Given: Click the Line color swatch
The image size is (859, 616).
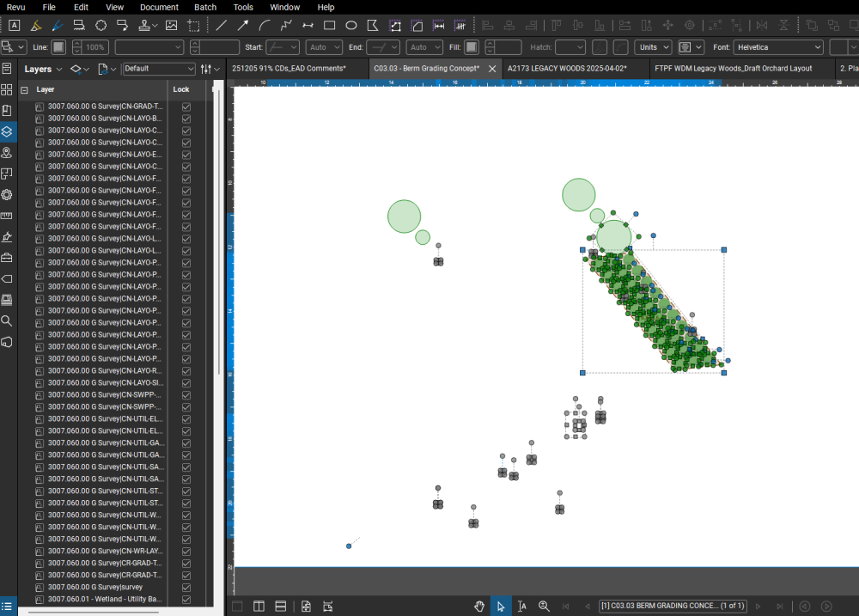Looking at the screenshot, I should coord(58,47).
